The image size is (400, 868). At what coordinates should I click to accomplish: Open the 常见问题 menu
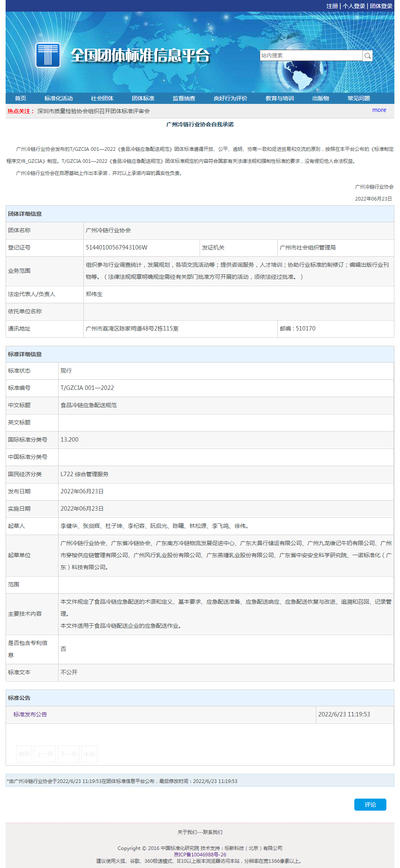(359, 98)
